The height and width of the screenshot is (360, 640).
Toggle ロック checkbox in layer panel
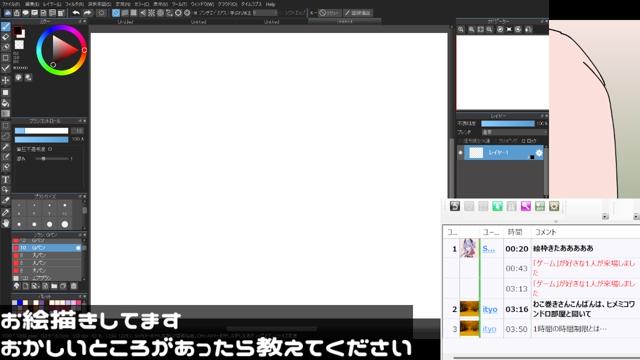pos(523,141)
